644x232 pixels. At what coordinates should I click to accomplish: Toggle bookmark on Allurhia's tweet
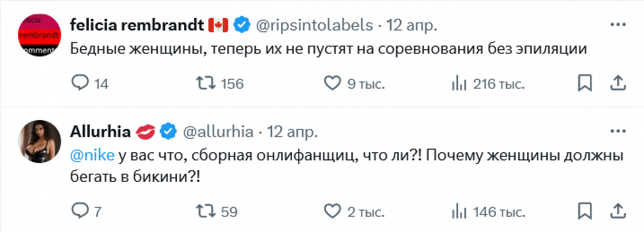585,211
